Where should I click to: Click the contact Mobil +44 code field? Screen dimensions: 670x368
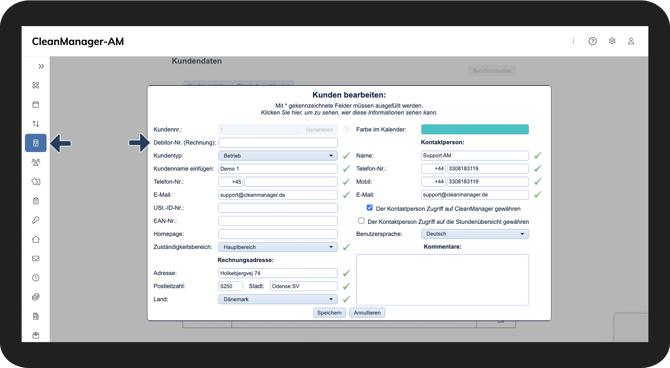[x=433, y=182]
